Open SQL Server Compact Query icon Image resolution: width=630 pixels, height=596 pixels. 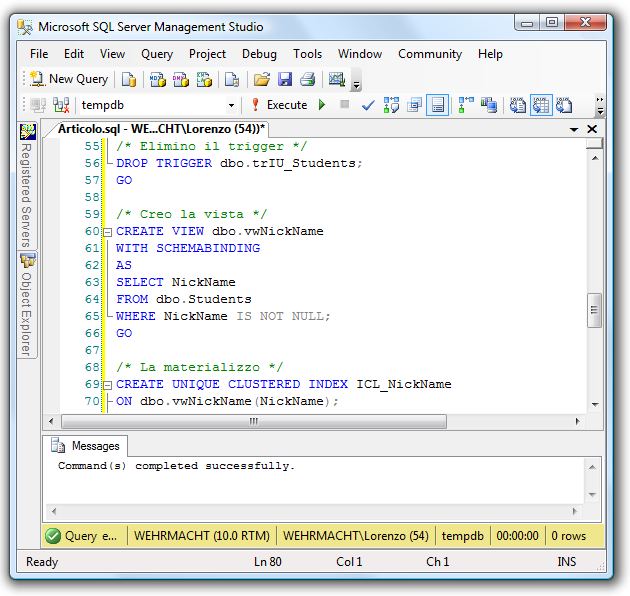[232, 79]
